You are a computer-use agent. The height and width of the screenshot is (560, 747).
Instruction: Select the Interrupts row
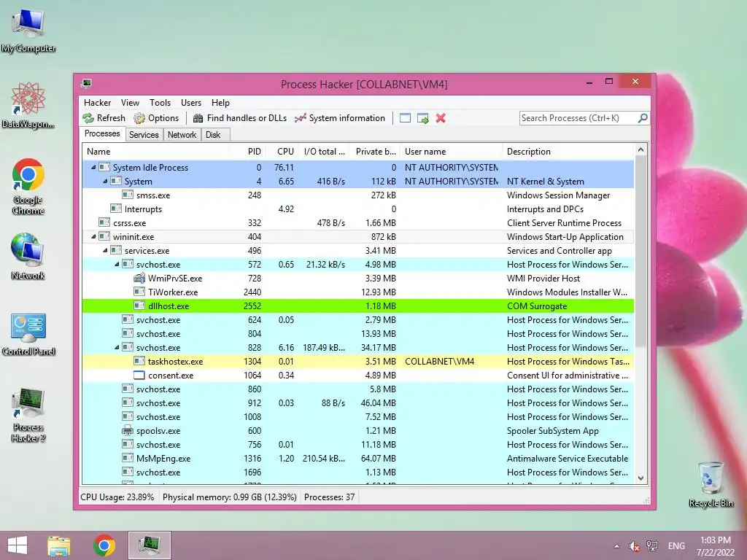[x=357, y=209]
